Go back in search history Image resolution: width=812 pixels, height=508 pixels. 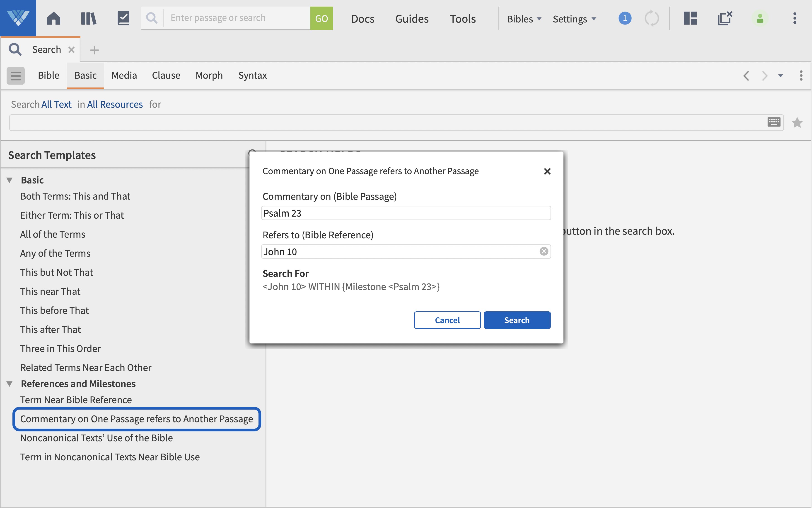746,76
